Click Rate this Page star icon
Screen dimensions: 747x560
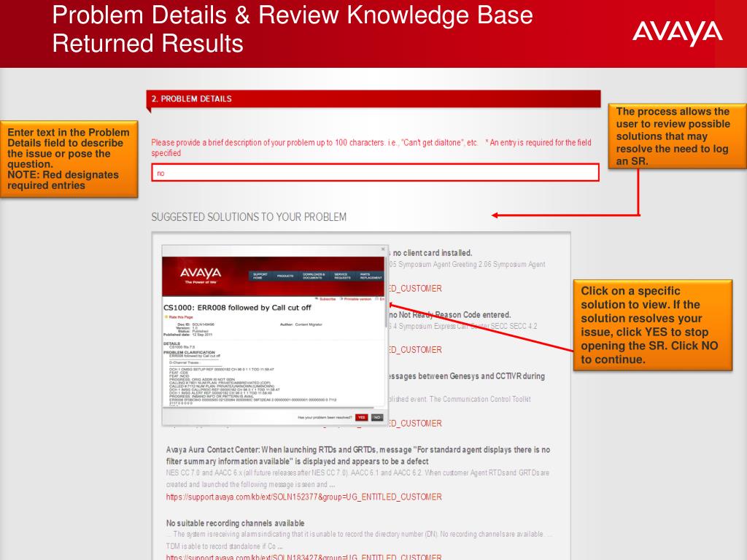pyautogui.click(x=166, y=316)
